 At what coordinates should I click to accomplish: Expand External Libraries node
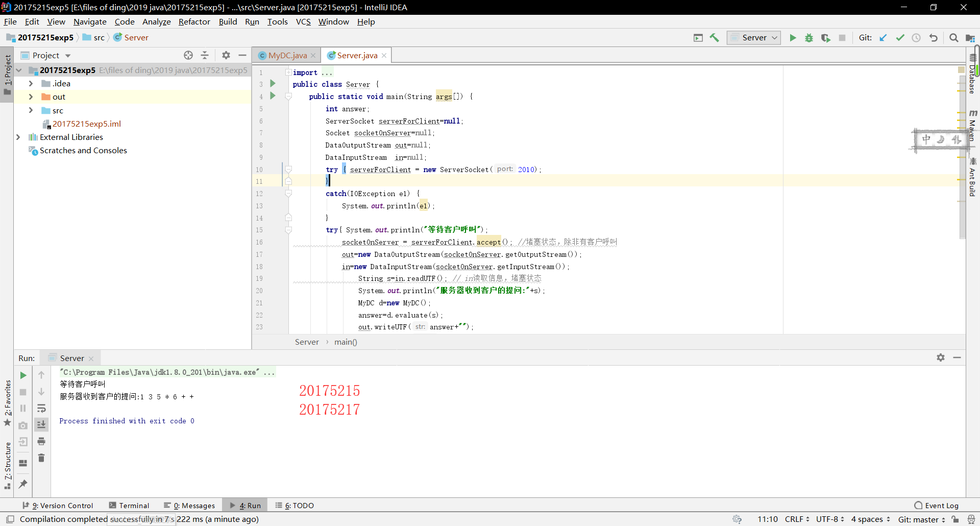[18, 137]
